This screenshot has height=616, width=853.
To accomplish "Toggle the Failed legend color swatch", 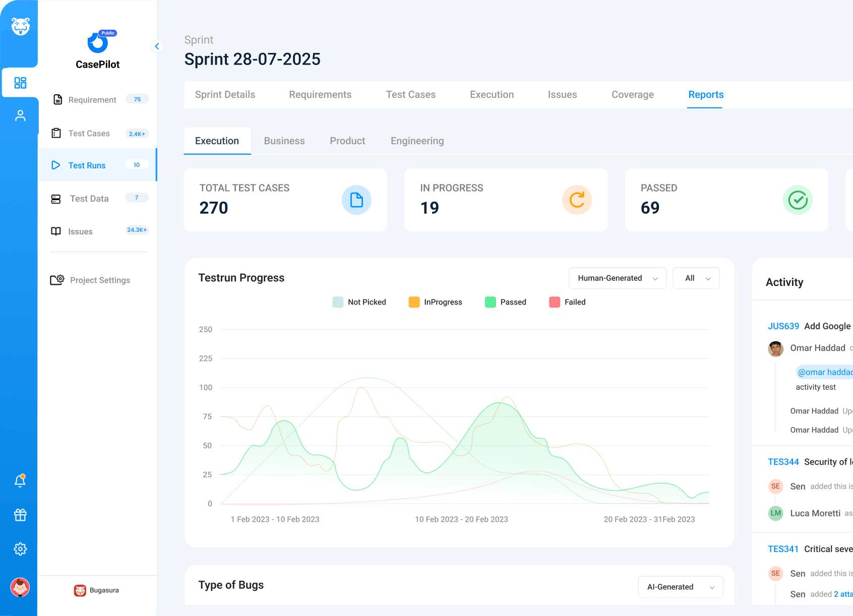I will point(555,302).
